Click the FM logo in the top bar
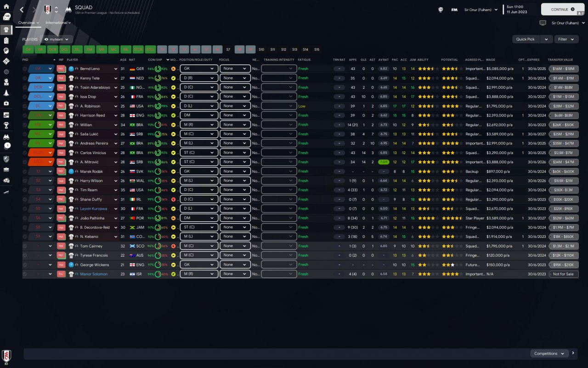Image resolution: width=588 pixels, height=368 pixels. (454, 9)
